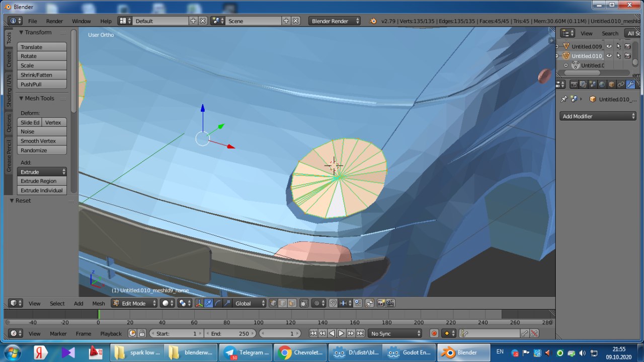Toggle automatic keyframe record button
The image size is (644, 362).
click(434, 333)
